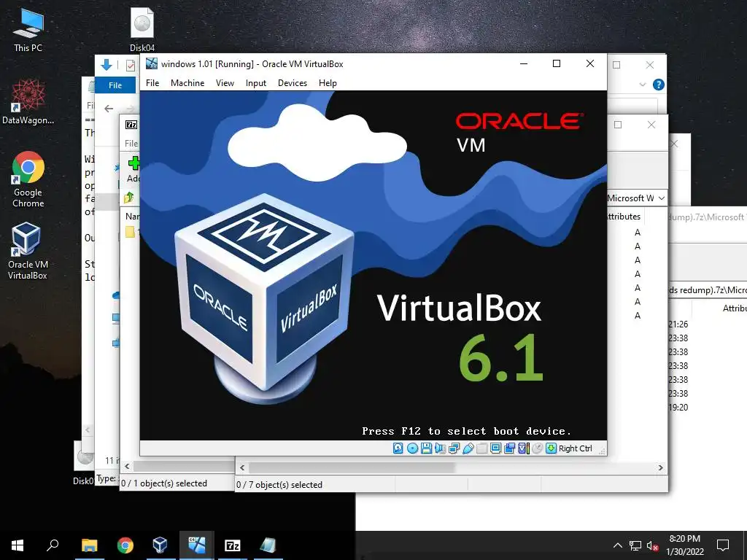This screenshot has height=560, width=747.
Task: Open Google Chrome from the taskbar
Action: coord(125,545)
